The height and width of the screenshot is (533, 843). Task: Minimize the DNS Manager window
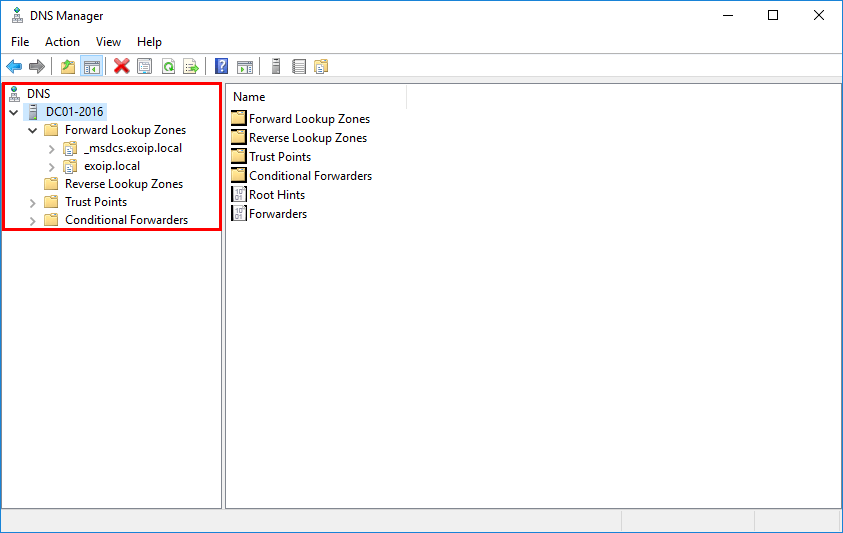coord(728,16)
